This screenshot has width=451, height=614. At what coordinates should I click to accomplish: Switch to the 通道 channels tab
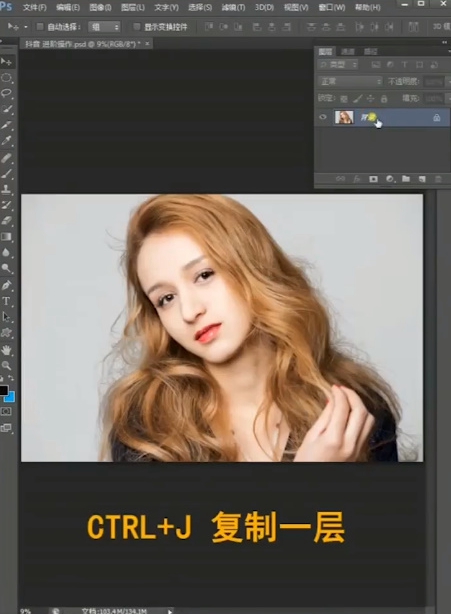click(x=348, y=51)
